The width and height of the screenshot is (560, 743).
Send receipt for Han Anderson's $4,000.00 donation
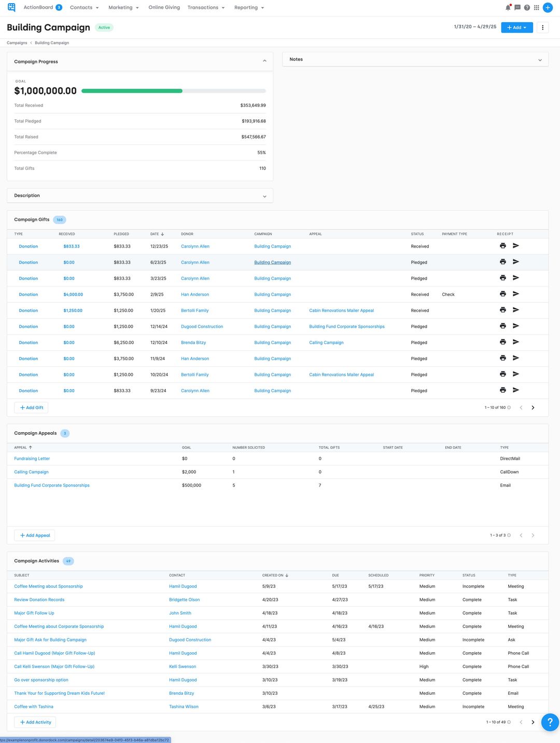(516, 294)
